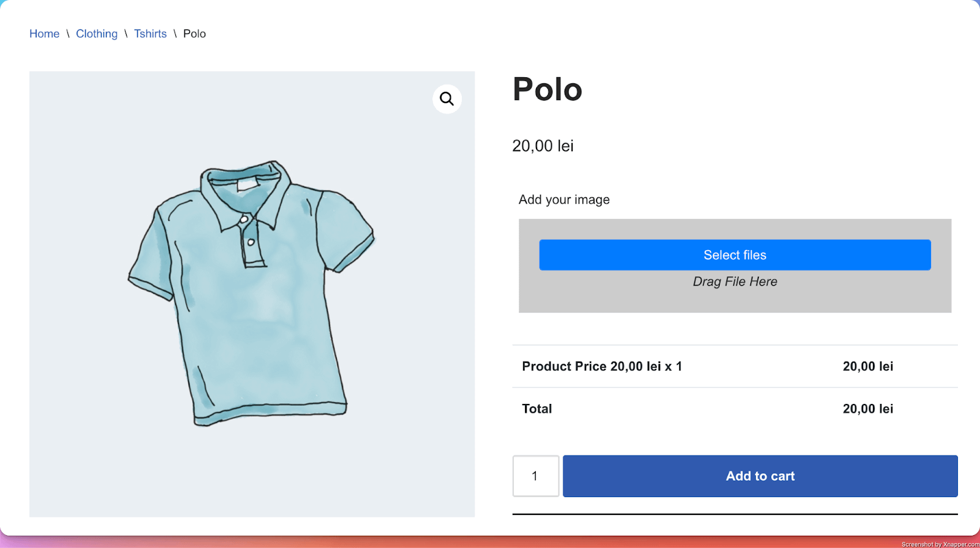Click the Screenshot by Xnapper.com watermark
Viewport: 980px width, 548px height.
point(940,544)
